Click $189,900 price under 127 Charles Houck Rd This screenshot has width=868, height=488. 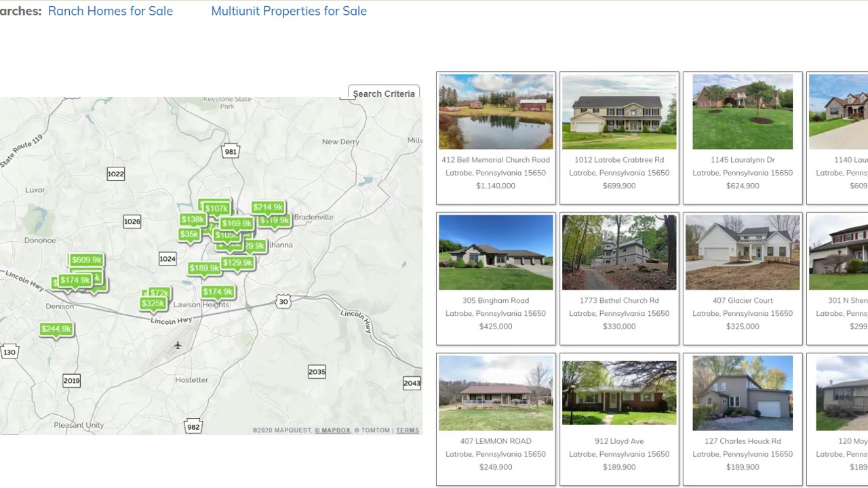(x=743, y=467)
